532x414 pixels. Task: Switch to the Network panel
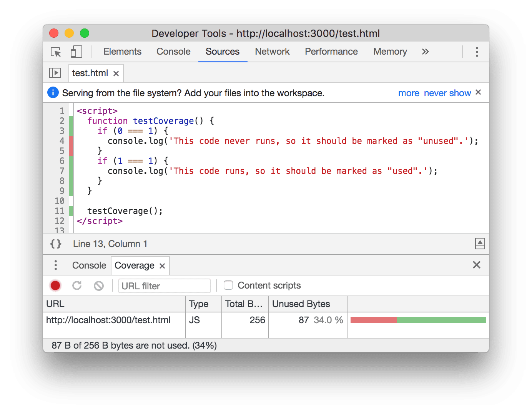coord(272,52)
